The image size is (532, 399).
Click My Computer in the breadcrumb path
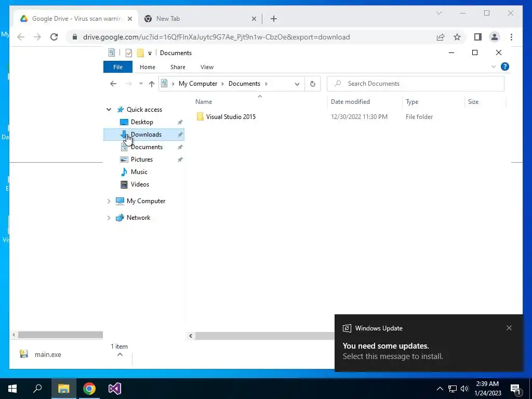pyautogui.click(x=198, y=84)
